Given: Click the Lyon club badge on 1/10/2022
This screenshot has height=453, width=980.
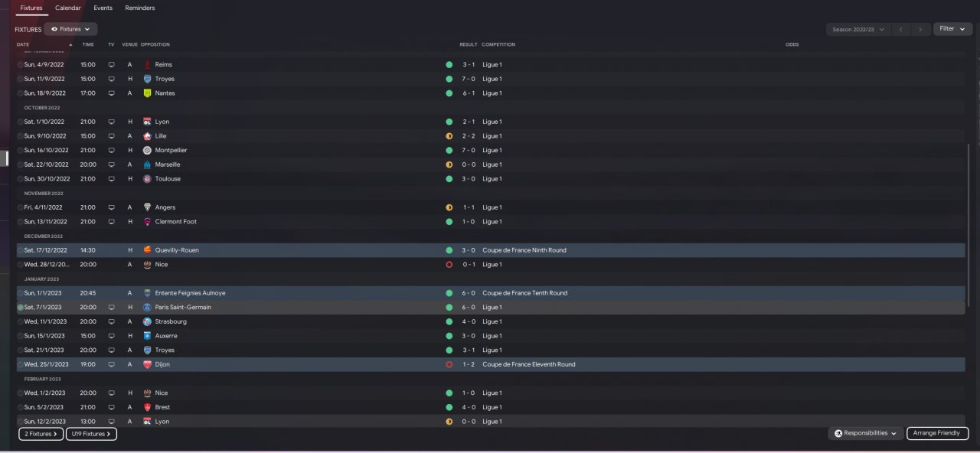Looking at the screenshot, I should click(x=148, y=122).
